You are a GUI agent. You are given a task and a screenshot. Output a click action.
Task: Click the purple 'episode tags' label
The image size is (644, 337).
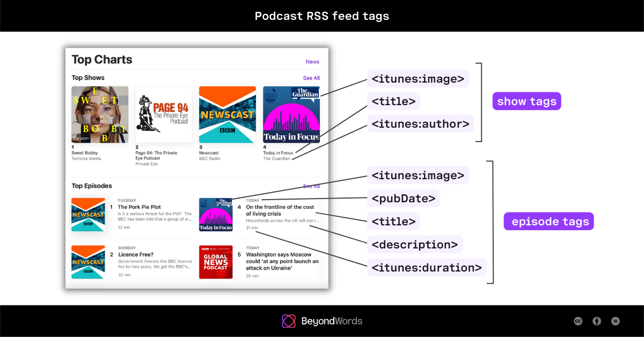click(548, 221)
